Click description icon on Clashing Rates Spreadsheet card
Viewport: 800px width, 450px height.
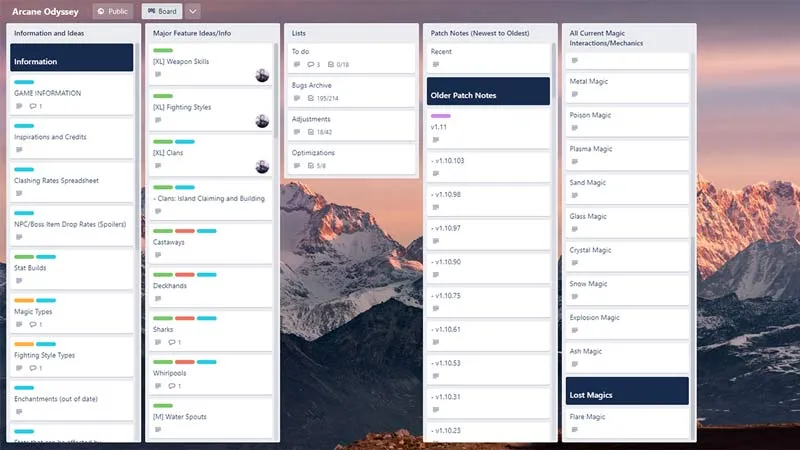click(x=19, y=193)
